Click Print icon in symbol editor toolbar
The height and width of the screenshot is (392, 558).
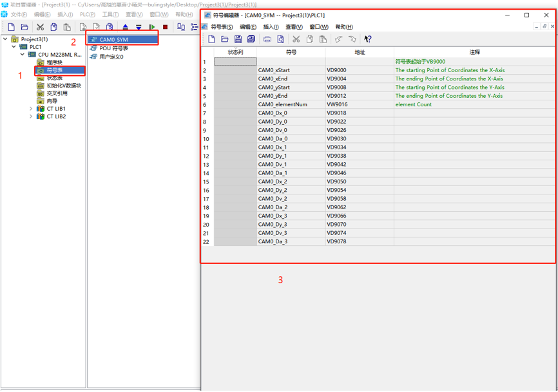click(x=267, y=39)
